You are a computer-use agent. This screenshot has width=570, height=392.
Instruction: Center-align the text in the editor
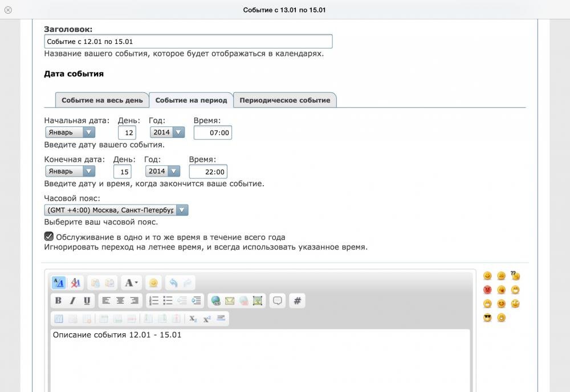click(120, 301)
